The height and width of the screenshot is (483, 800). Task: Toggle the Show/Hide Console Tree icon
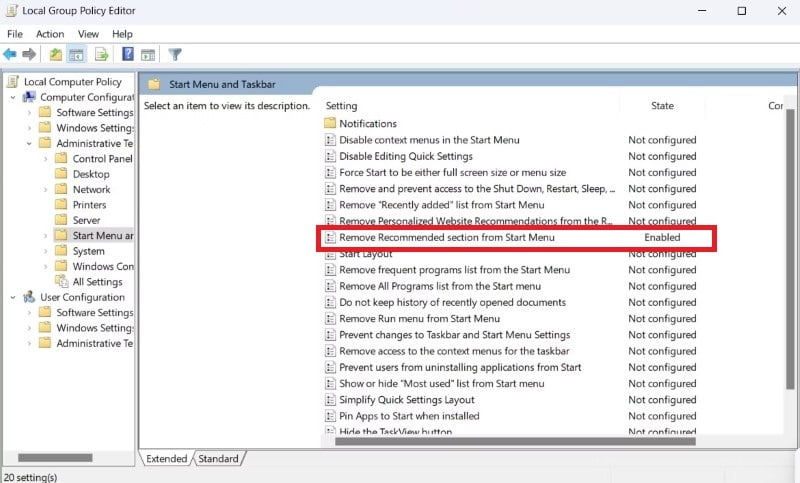point(77,55)
